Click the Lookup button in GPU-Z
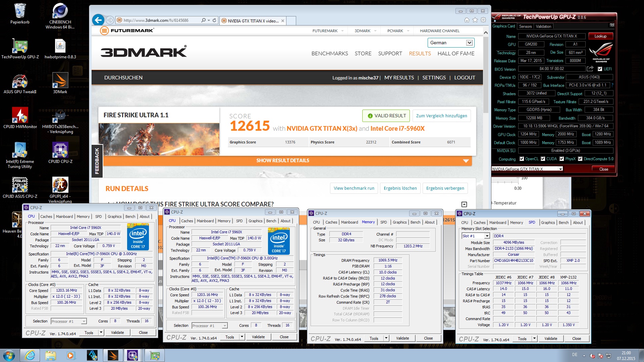 pyautogui.click(x=600, y=36)
